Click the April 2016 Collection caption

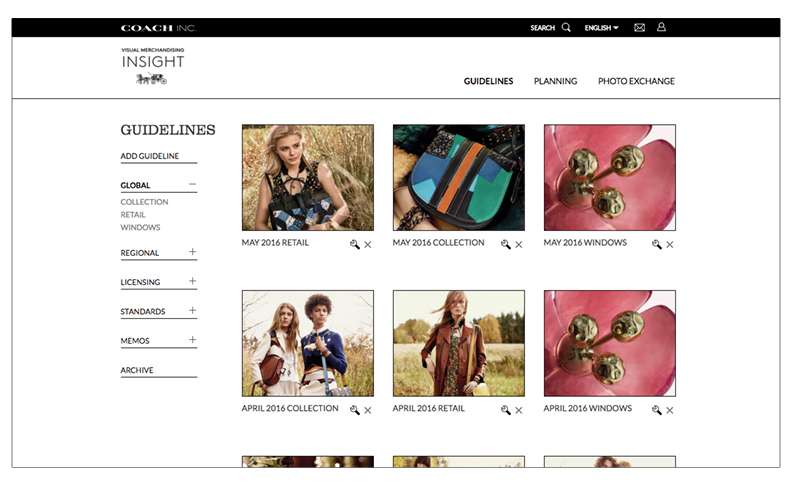[290, 409]
